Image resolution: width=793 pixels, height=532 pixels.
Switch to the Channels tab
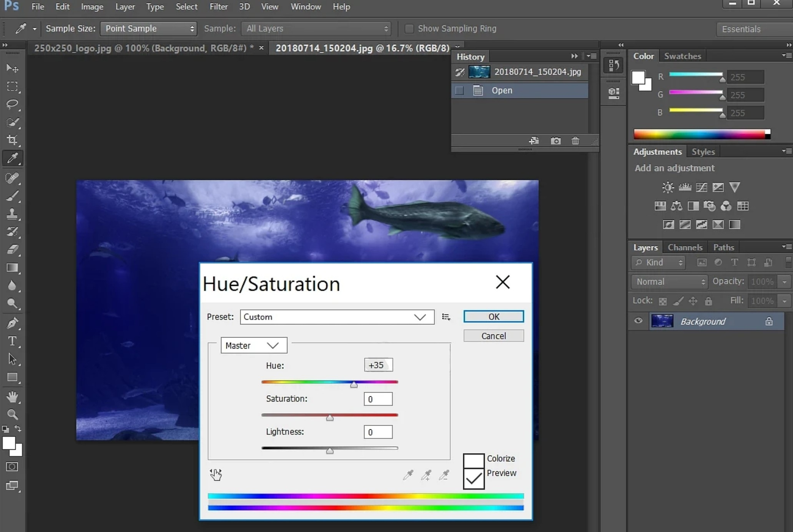[x=685, y=247]
